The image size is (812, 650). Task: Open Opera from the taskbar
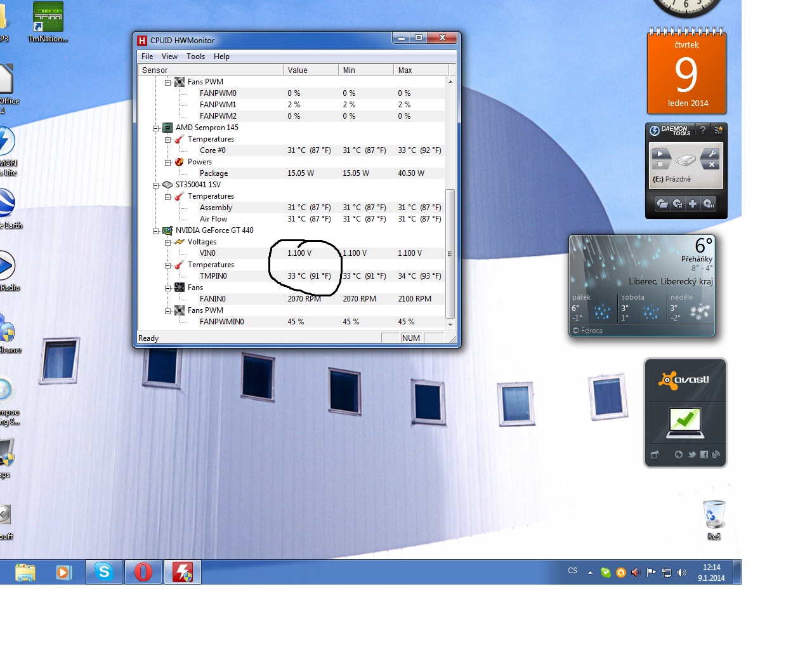[x=143, y=572]
